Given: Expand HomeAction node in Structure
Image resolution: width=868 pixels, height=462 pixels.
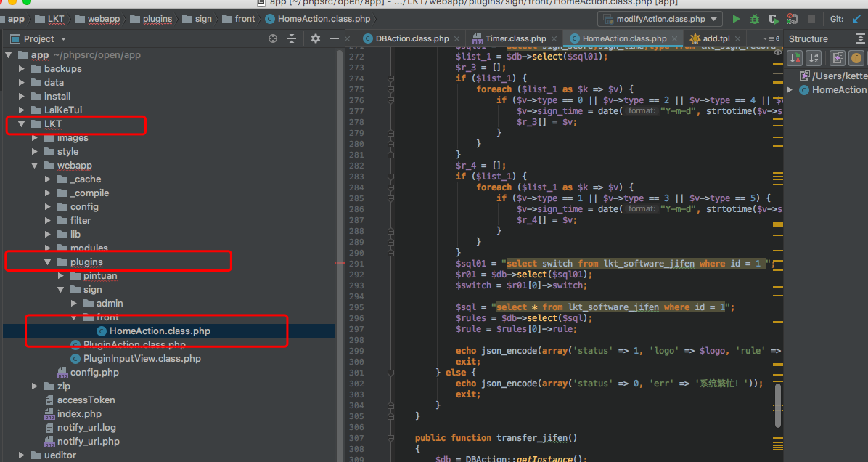Looking at the screenshot, I should pos(790,90).
